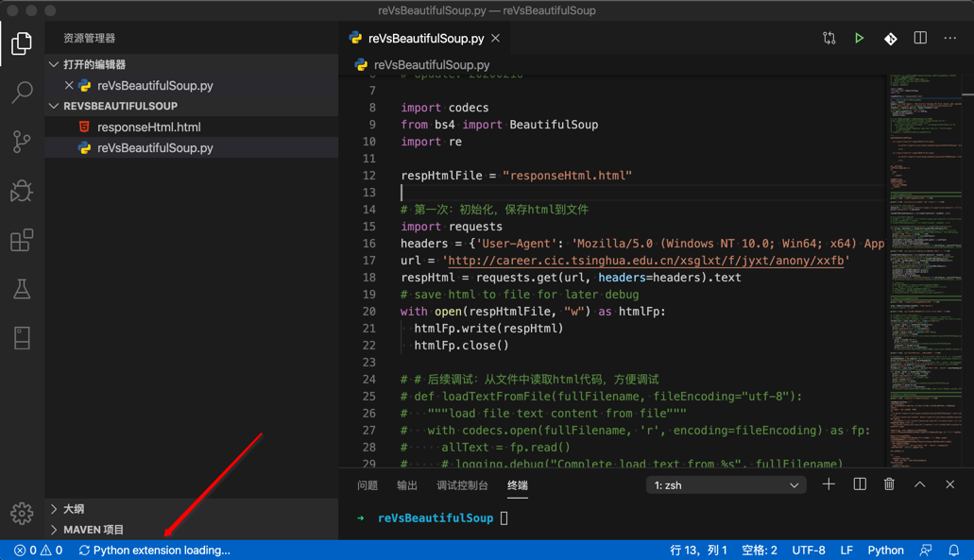The width and height of the screenshot is (974, 560).
Task: Open the Explorer view in activity bar
Action: point(22,42)
